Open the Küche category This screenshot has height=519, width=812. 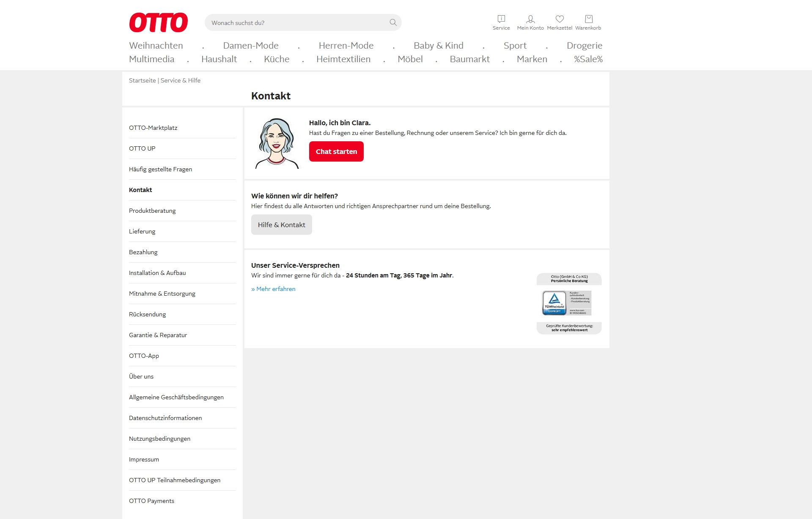tap(277, 59)
